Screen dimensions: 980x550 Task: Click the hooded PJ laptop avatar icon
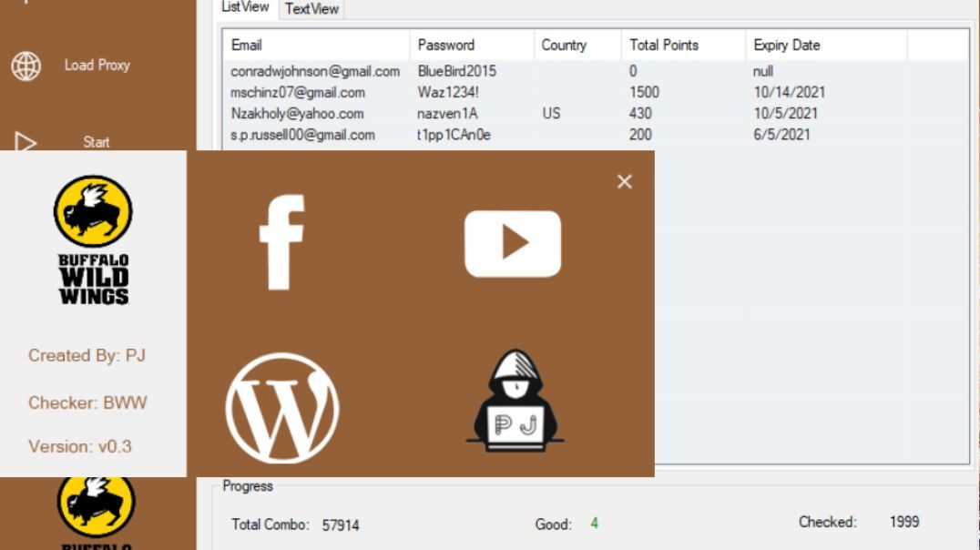(515, 402)
